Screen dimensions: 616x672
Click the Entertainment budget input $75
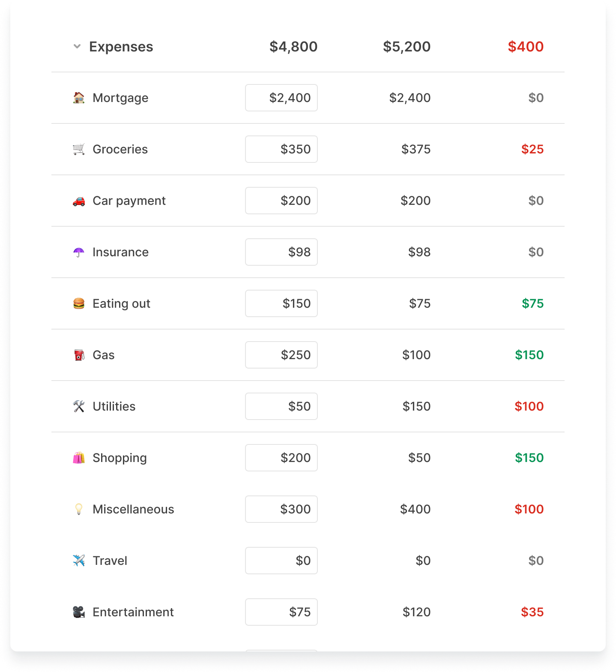click(281, 612)
